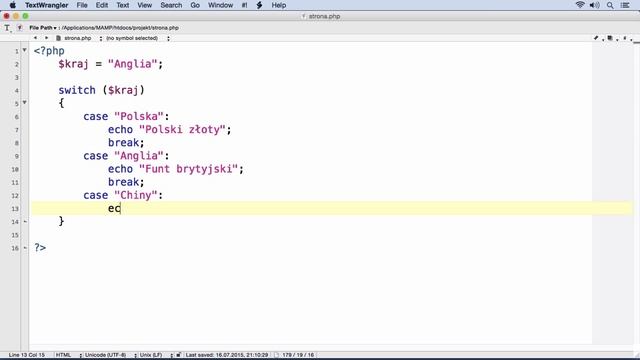
Task: Click the Last saved timestamp
Action: (227, 355)
